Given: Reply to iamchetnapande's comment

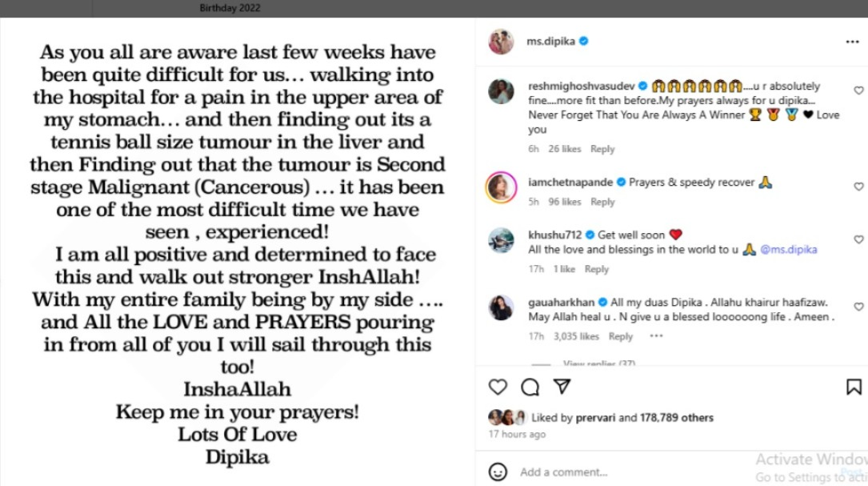Looking at the screenshot, I should point(602,202).
